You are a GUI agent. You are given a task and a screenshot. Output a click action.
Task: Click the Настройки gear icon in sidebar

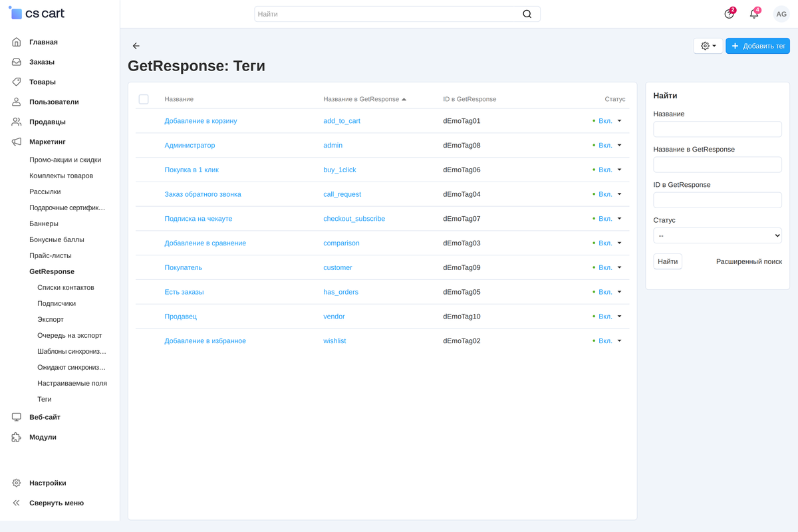[17, 483]
